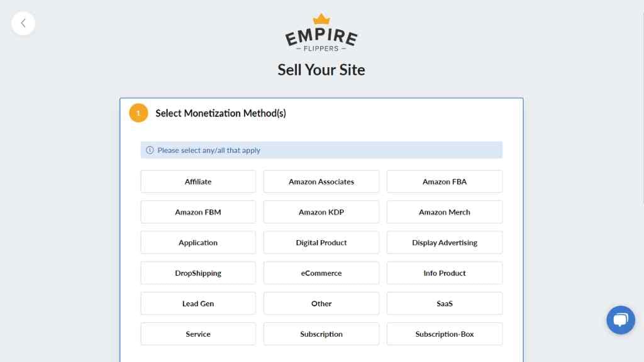Viewport: 644px width, 362px height.
Task: Select Amazon KDP
Action: click(x=321, y=212)
